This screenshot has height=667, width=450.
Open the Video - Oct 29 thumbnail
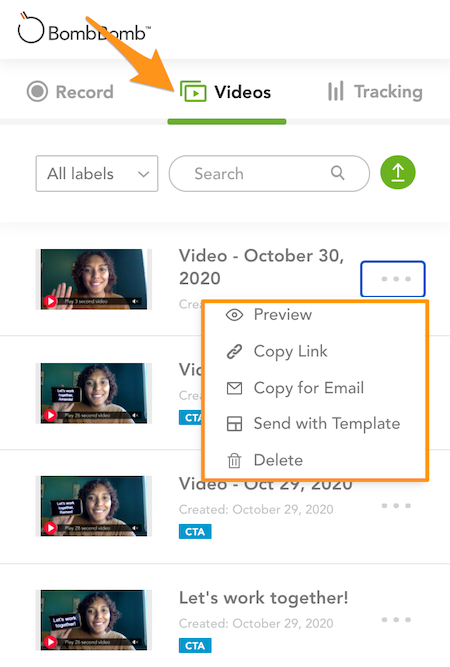tap(94, 506)
